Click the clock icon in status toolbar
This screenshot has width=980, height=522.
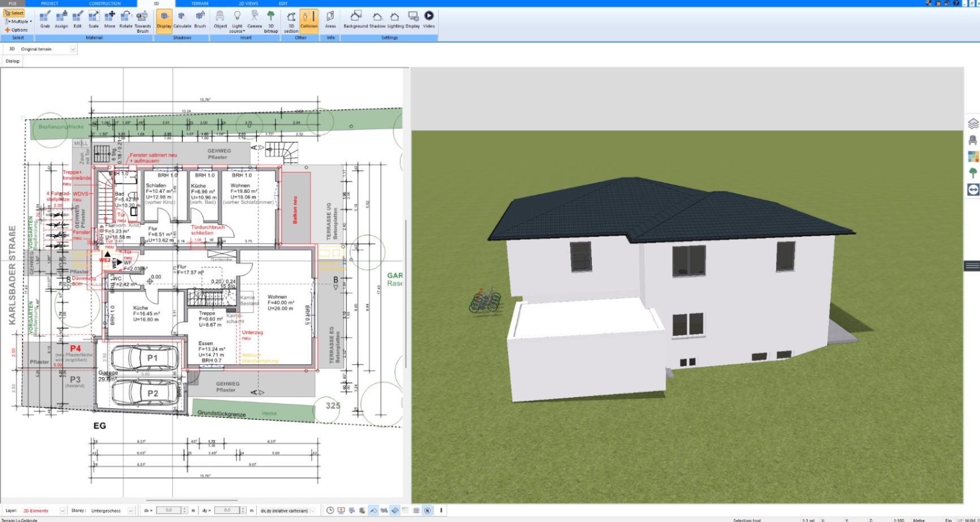pyautogui.click(x=330, y=511)
